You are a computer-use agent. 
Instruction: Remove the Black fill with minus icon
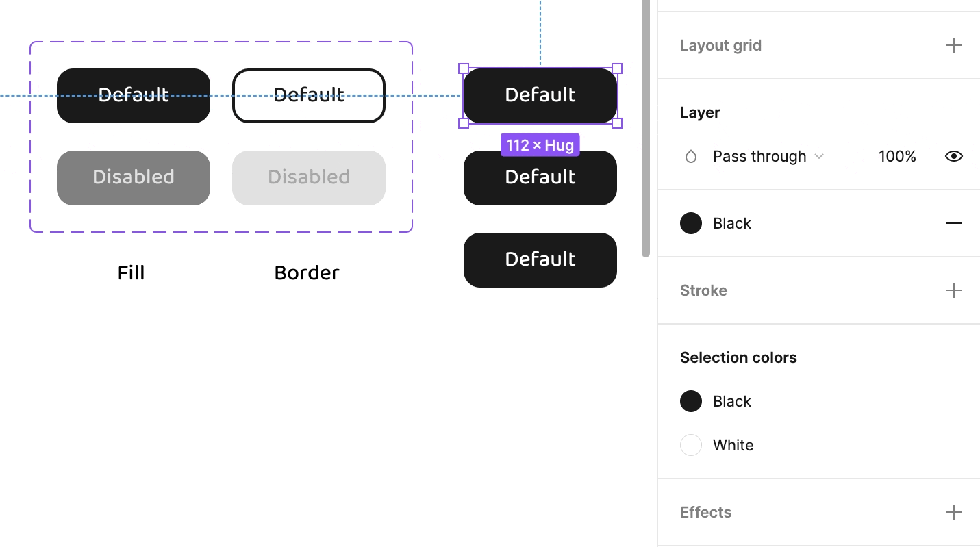pos(953,224)
